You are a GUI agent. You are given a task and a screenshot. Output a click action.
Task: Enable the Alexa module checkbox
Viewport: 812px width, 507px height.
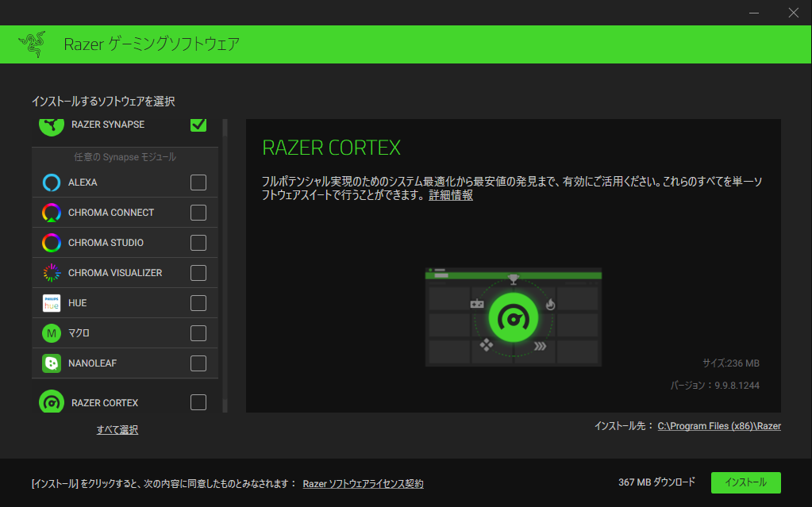pos(198,182)
